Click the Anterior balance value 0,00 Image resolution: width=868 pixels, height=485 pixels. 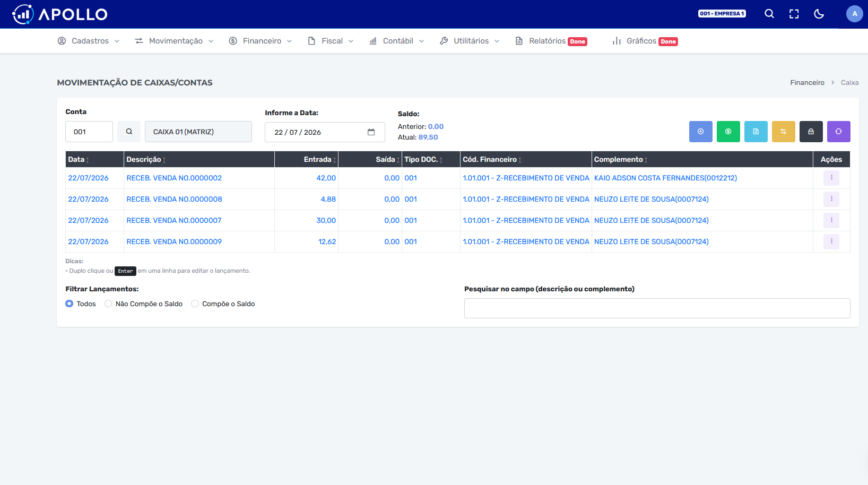click(x=436, y=126)
